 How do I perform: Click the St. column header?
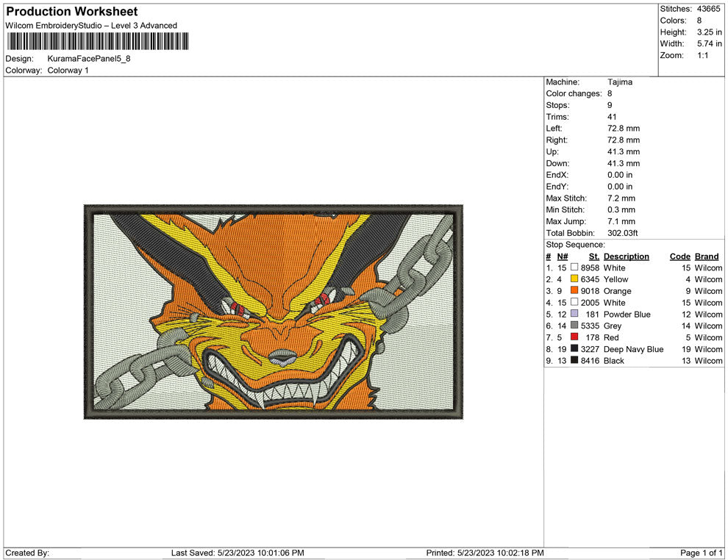point(594,256)
